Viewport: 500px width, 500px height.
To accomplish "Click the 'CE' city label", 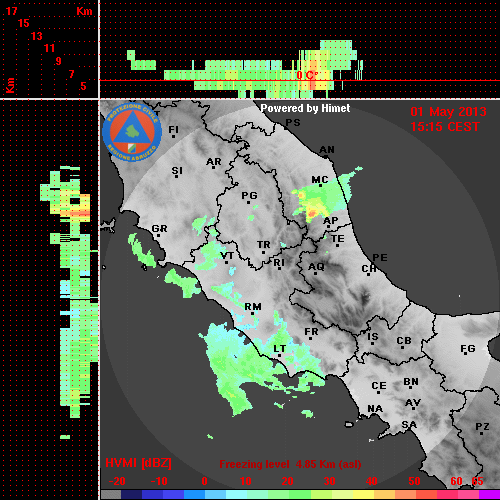I will (x=379, y=386).
